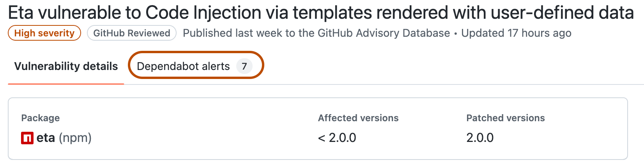The image size is (644, 165).
Task: Click the Affected versions column label
Action: 358,118
